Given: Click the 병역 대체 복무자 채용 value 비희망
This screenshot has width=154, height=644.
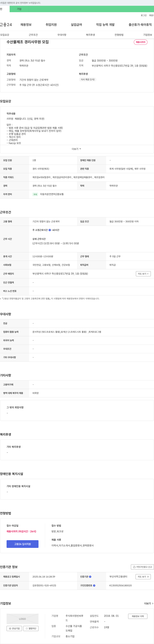Looking at the screenshot, I should tap(36, 393).
